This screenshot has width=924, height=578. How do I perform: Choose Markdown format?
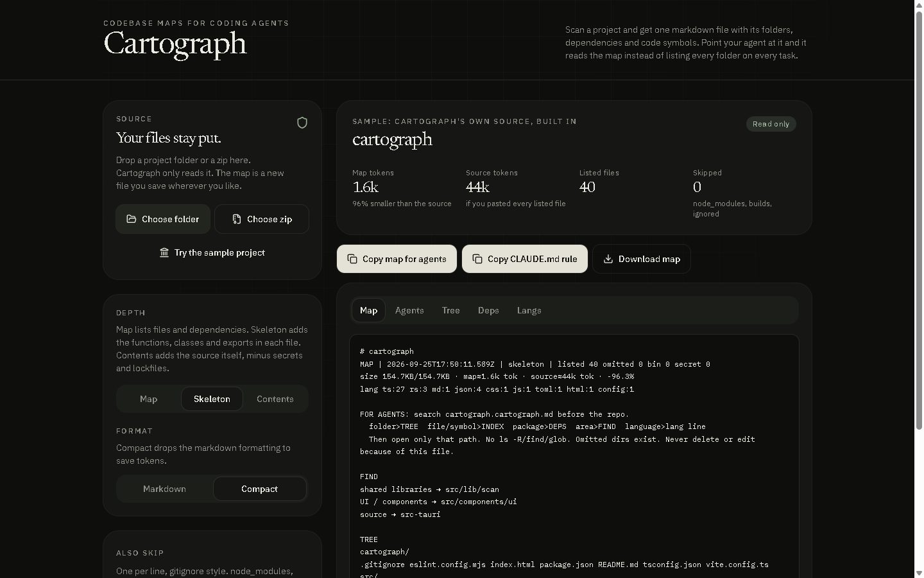click(164, 489)
